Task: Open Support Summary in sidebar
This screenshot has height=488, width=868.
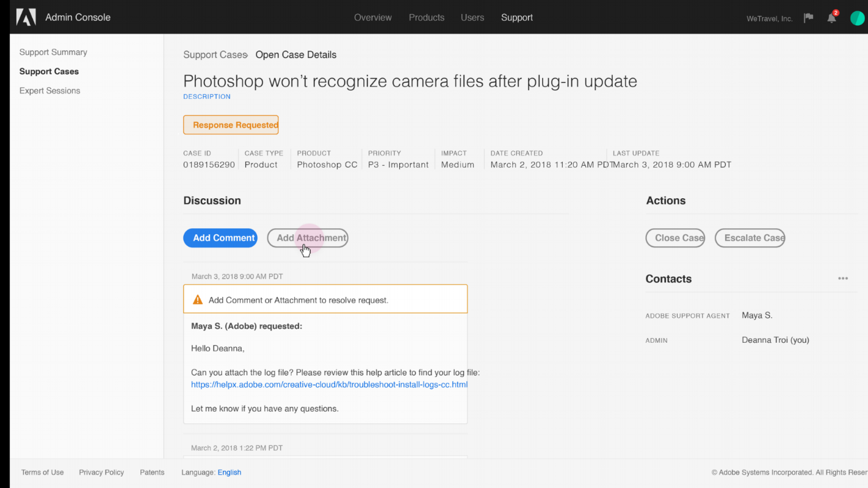Action: pos(53,52)
